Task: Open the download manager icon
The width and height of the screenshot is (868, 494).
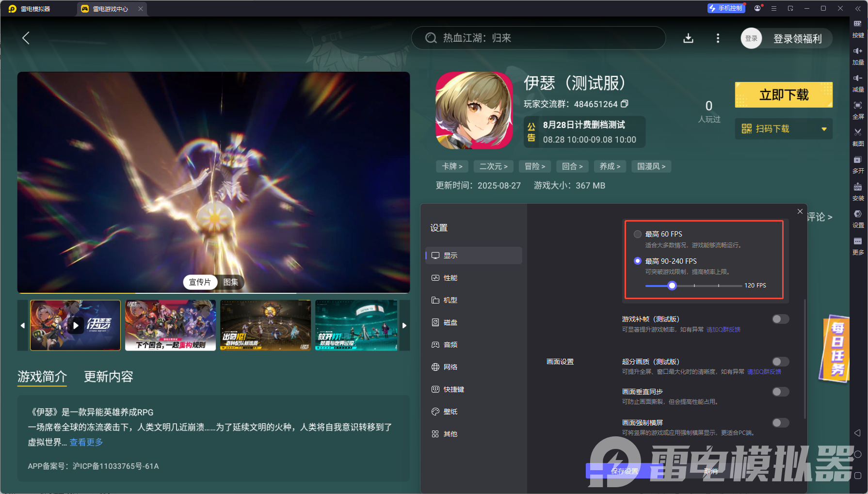Action: point(688,38)
